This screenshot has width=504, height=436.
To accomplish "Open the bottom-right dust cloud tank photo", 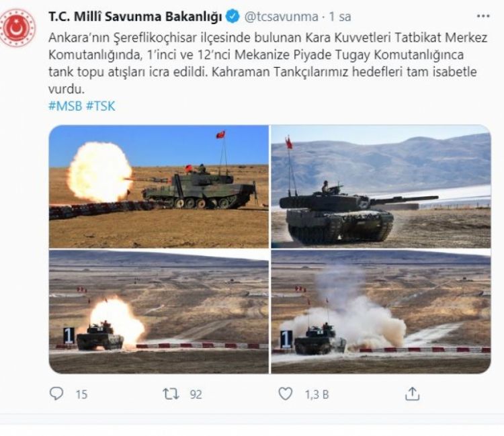I will (x=381, y=311).
